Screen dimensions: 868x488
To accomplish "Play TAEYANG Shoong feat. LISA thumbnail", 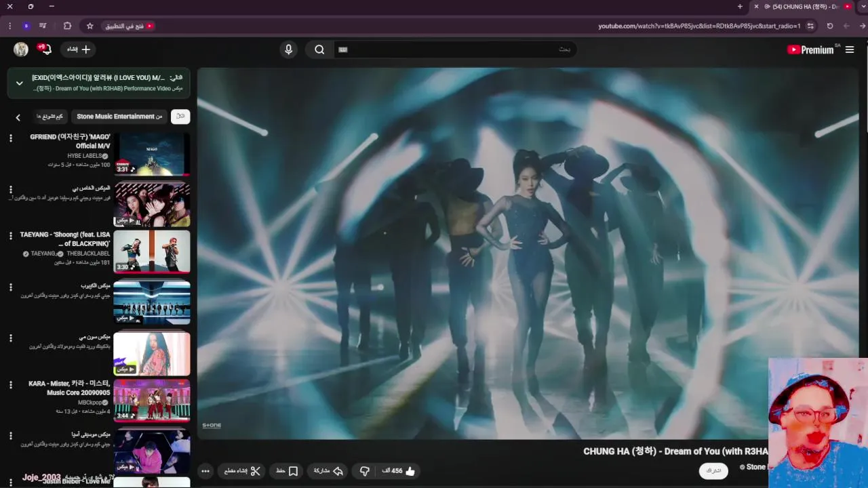I will click(152, 252).
